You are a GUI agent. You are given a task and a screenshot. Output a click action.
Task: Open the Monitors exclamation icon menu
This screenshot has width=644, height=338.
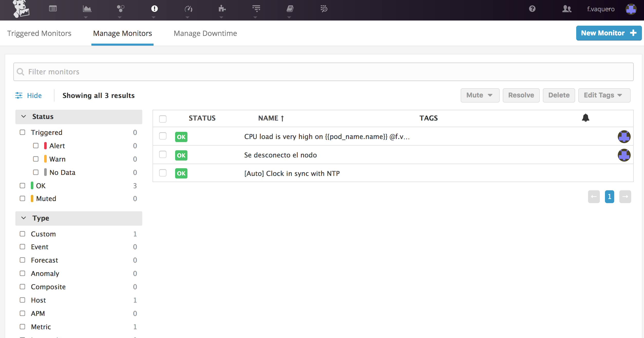[154, 9]
